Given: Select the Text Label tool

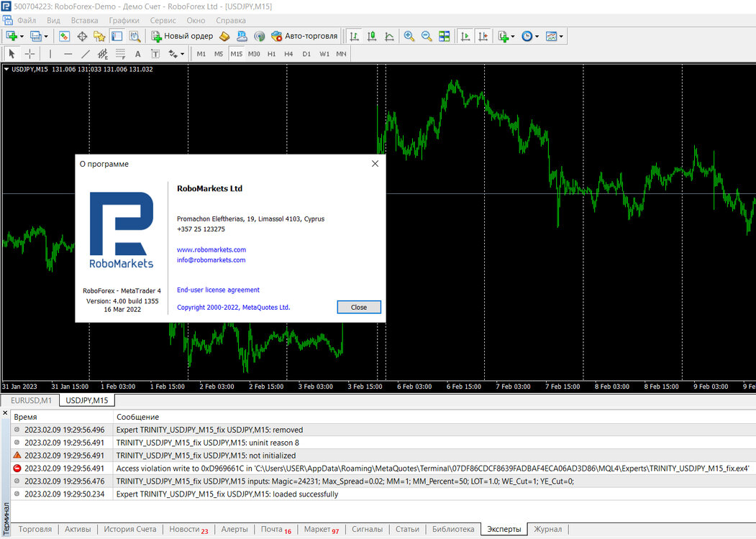Looking at the screenshot, I should (155, 54).
